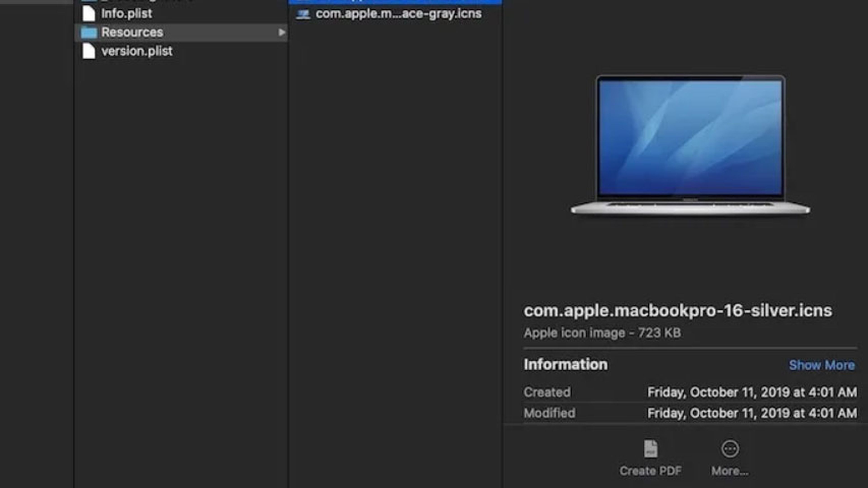Click the Resources folder icon
Viewport: 868px width, 488px height.
(89, 32)
